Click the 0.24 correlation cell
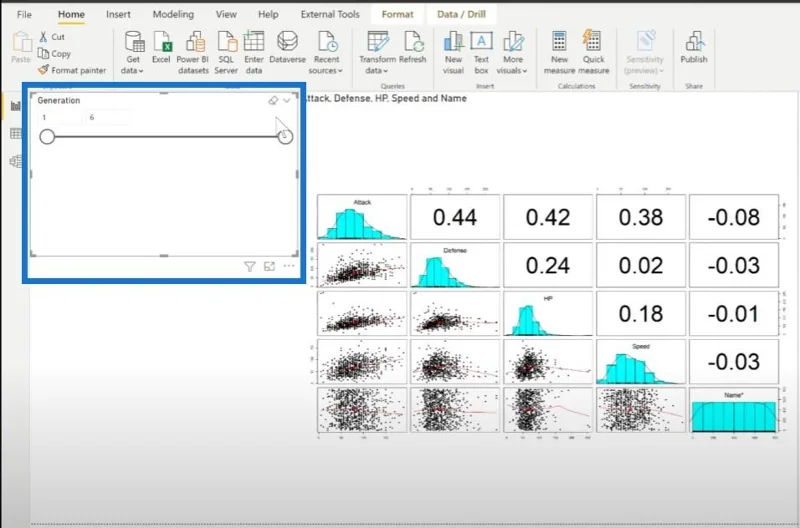800x528 pixels. pos(548,265)
